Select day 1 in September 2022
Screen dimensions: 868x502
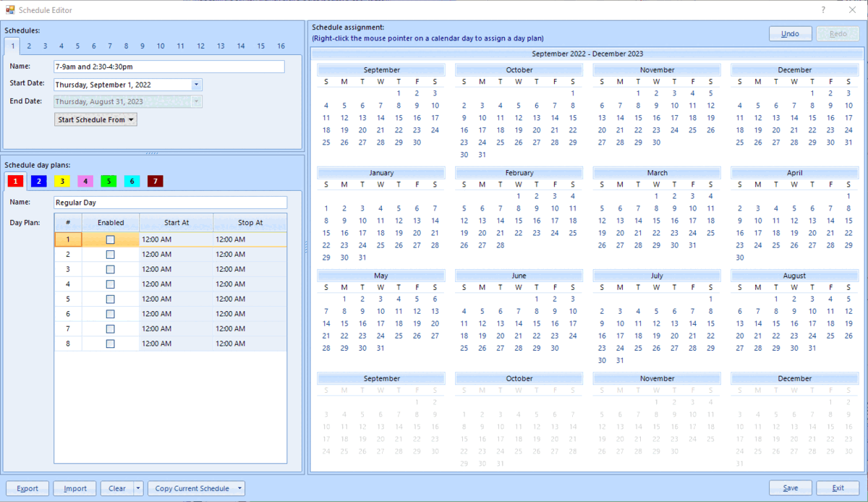pyautogui.click(x=399, y=93)
